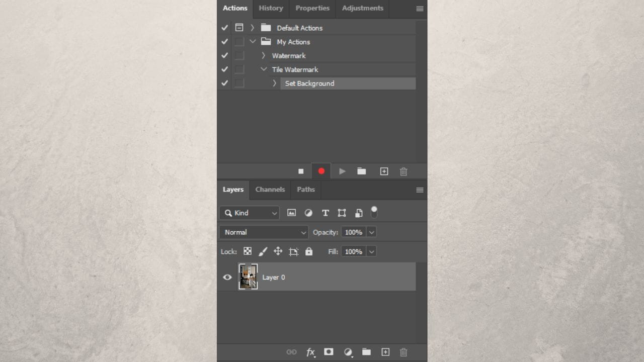Viewport: 644px width, 362px height.
Task: Add a layer mask
Action: pos(329,352)
